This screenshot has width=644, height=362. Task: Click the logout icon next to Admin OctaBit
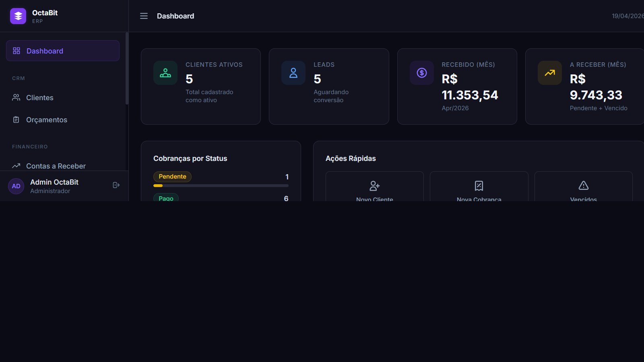click(116, 185)
